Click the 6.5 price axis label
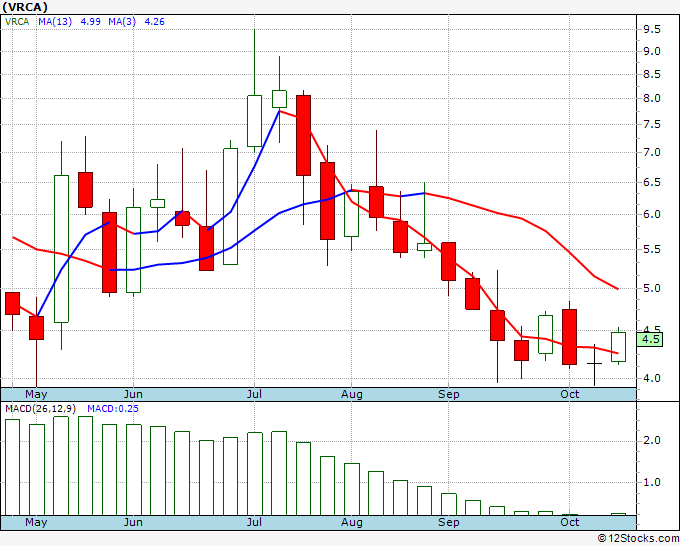This screenshot has height=546, width=680. pyautogui.click(x=651, y=182)
